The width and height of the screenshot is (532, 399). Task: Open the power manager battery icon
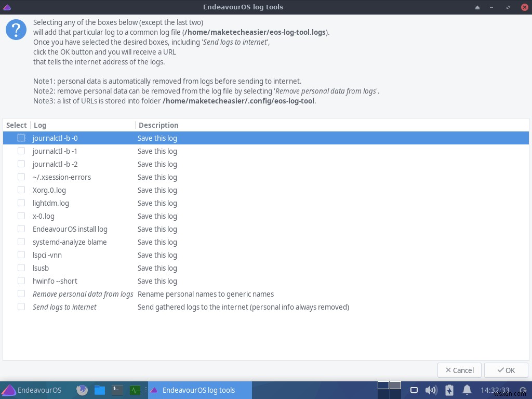[x=449, y=390]
